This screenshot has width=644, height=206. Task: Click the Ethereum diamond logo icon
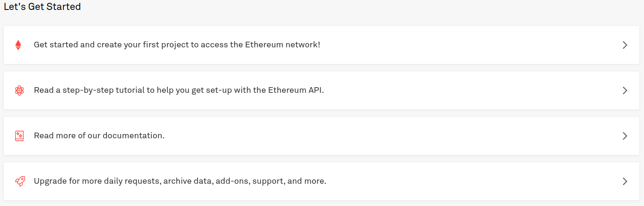18,45
